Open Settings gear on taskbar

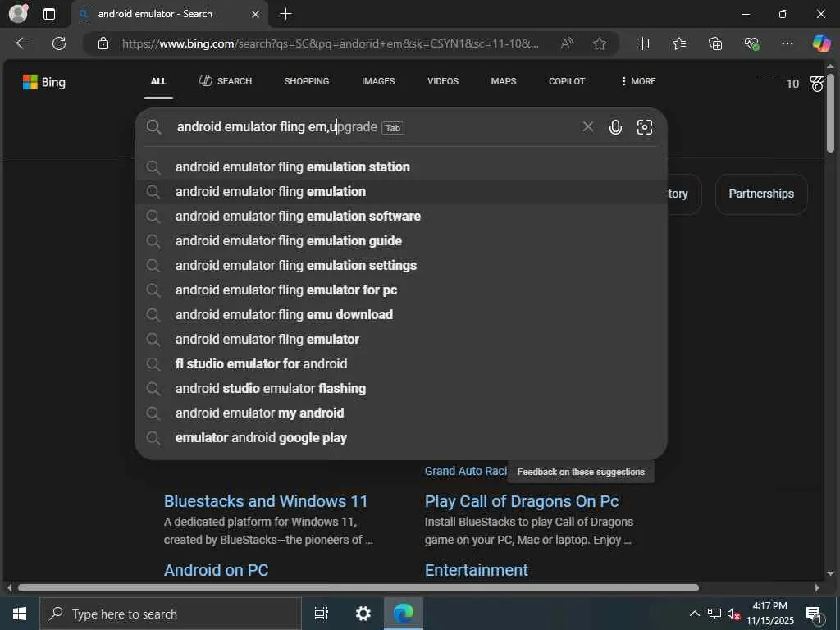coord(363,614)
